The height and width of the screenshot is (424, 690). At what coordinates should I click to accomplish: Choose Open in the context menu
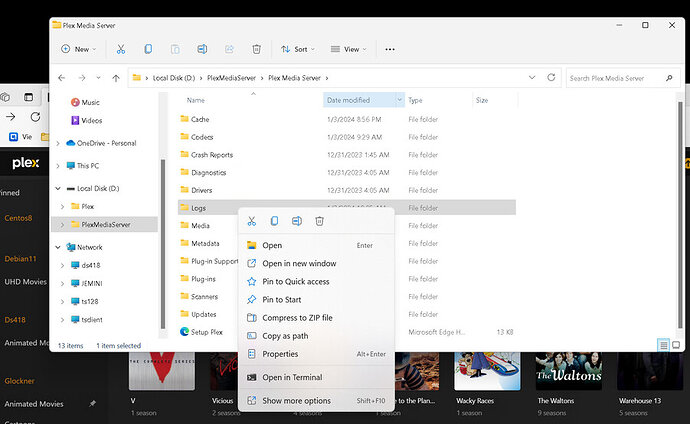pyautogui.click(x=316, y=245)
